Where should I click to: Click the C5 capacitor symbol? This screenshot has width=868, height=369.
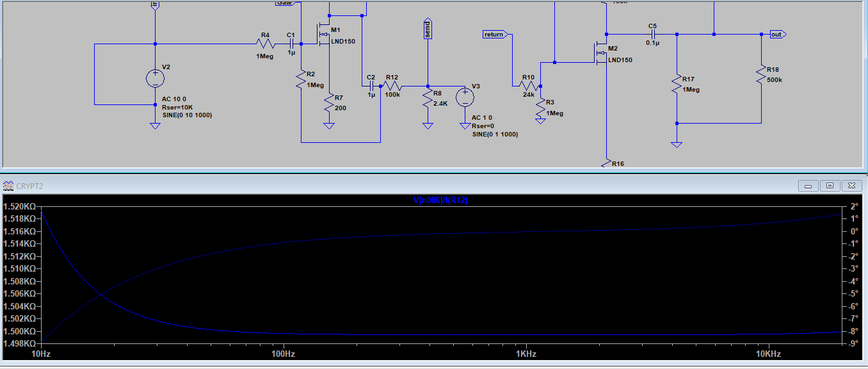(x=652, y=34)
